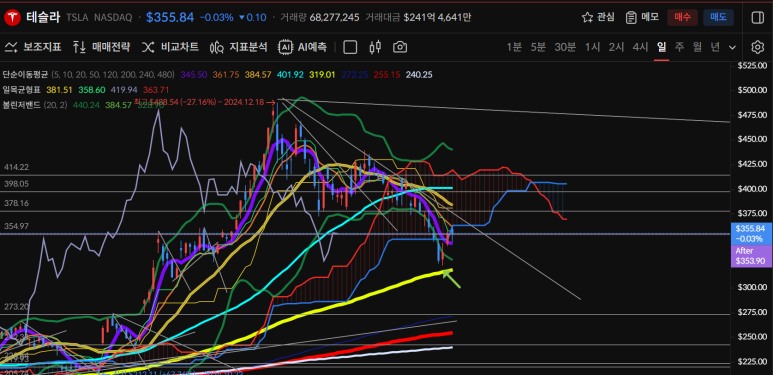Click the 354.97 horizontal line label
This screenshot has height=375, width=773.
(x=16, y=226)
